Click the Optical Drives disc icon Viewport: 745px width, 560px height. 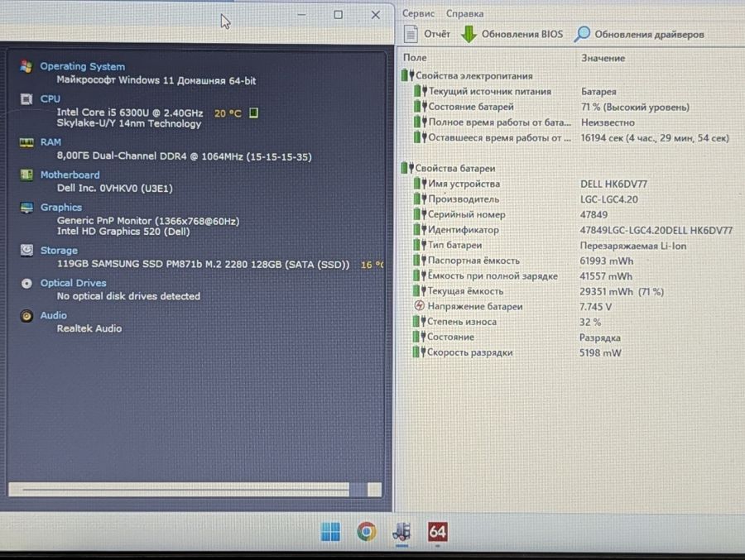26,284
